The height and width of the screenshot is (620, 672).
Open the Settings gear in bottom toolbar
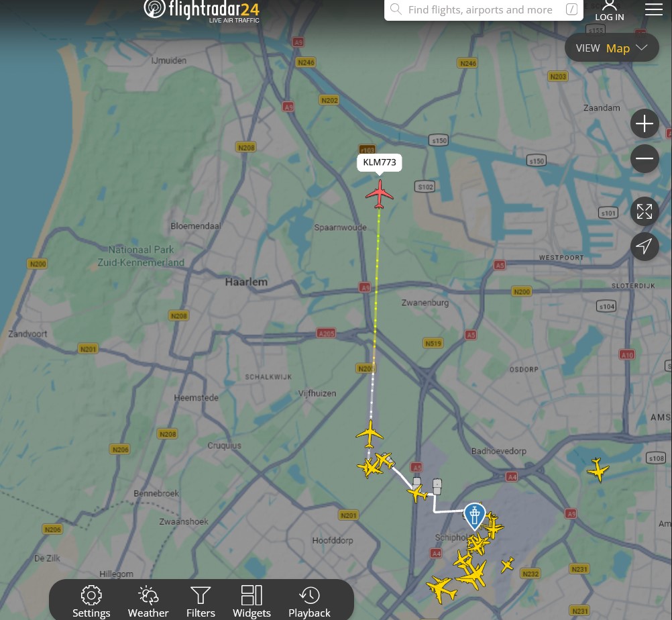tap(91, 601)
